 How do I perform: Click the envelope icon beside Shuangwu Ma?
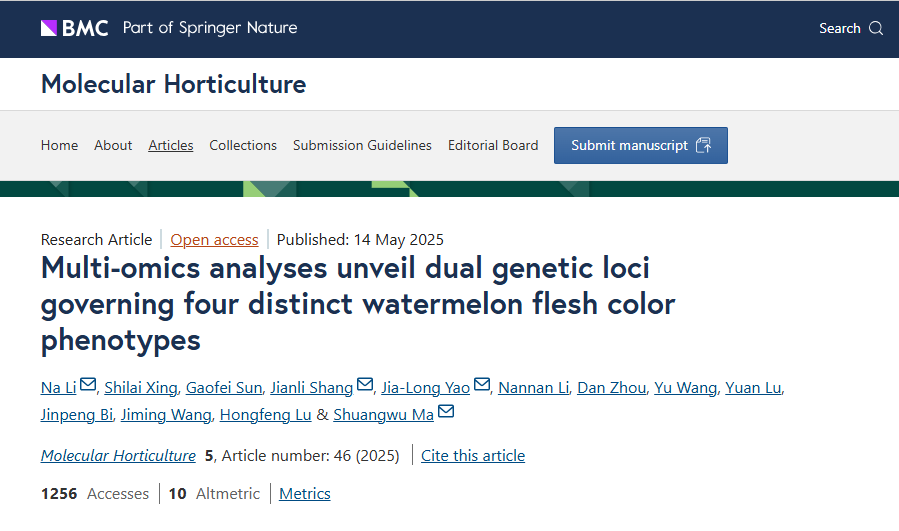coord(446,413)
